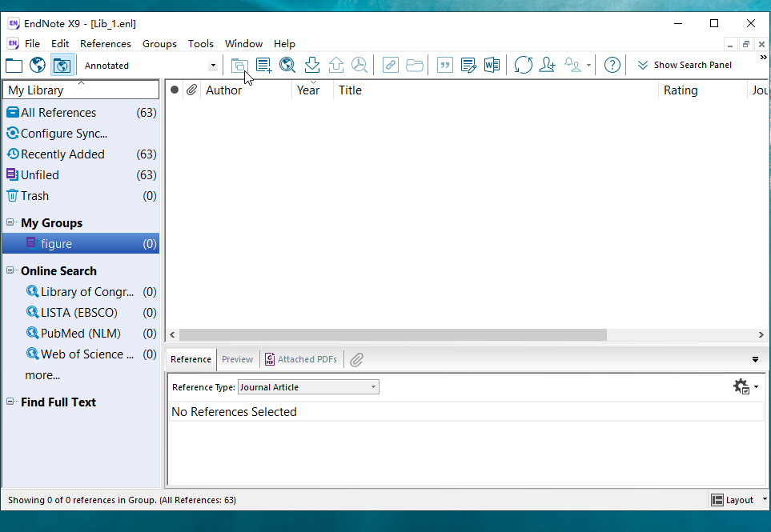
Task: Select Recently Added group
Action: (81, 154)
